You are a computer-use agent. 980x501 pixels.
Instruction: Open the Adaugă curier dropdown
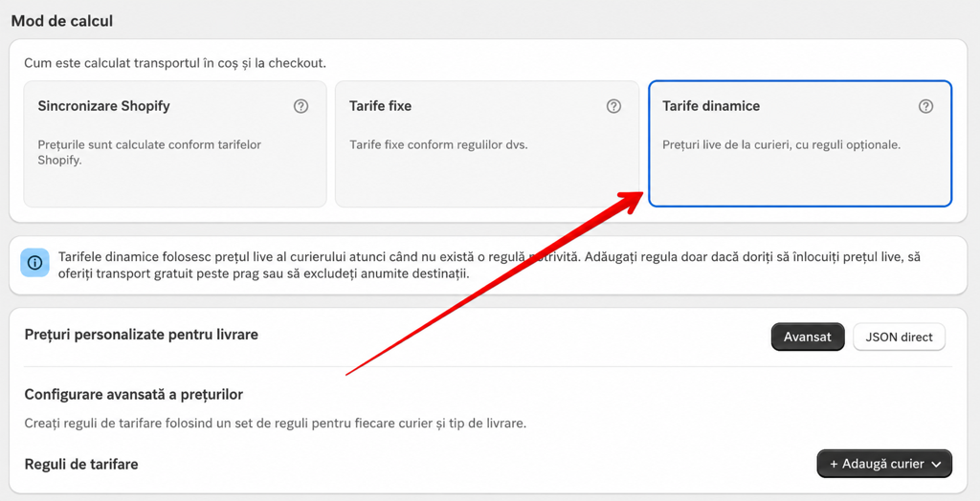point(884,464)
